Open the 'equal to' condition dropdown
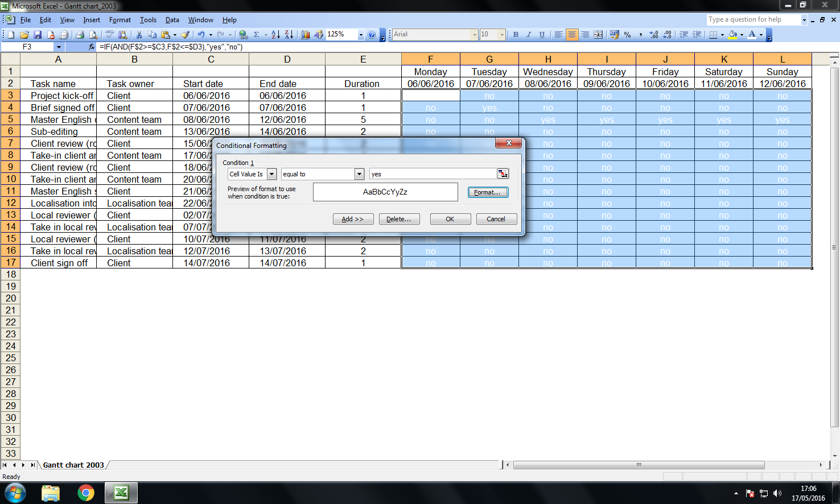 pos(359,173)
